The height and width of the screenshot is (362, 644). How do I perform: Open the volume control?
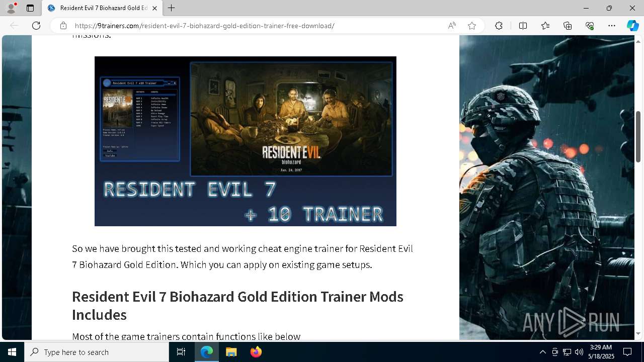579,352
